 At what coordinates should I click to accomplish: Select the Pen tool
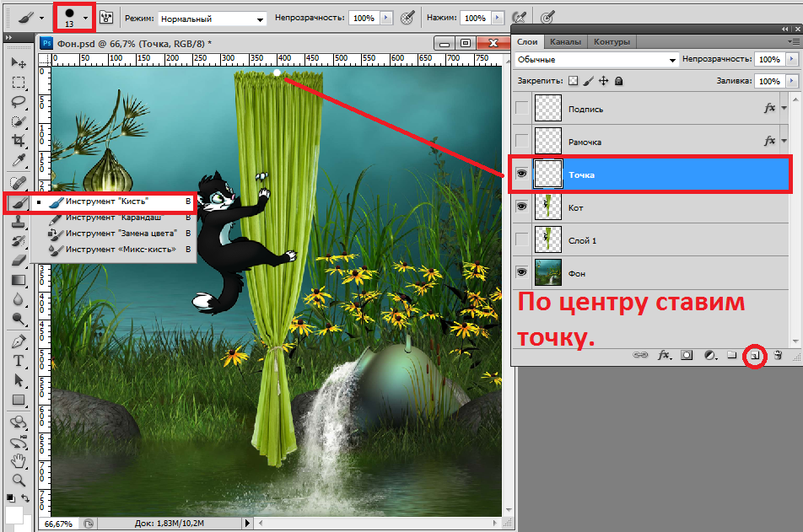click(19, 341)
